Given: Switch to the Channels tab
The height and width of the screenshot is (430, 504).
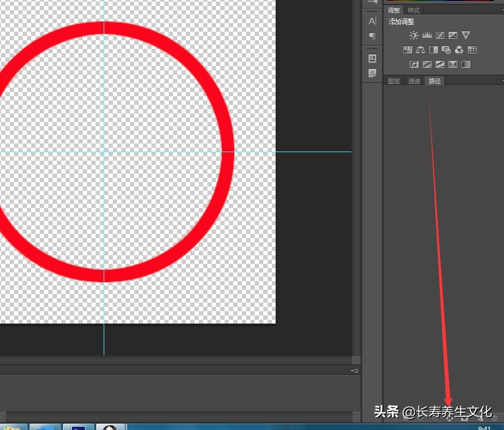Looking at the screenshot, I should [414, 81].
